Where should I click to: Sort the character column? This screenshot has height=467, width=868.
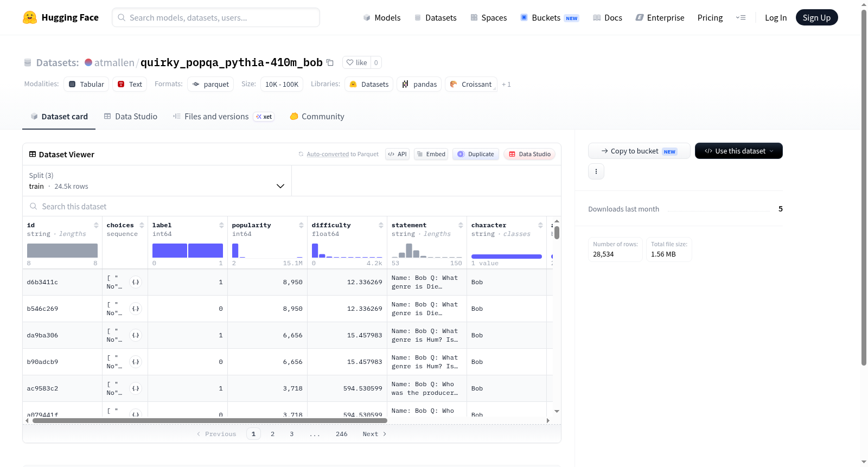coord(540,225)
